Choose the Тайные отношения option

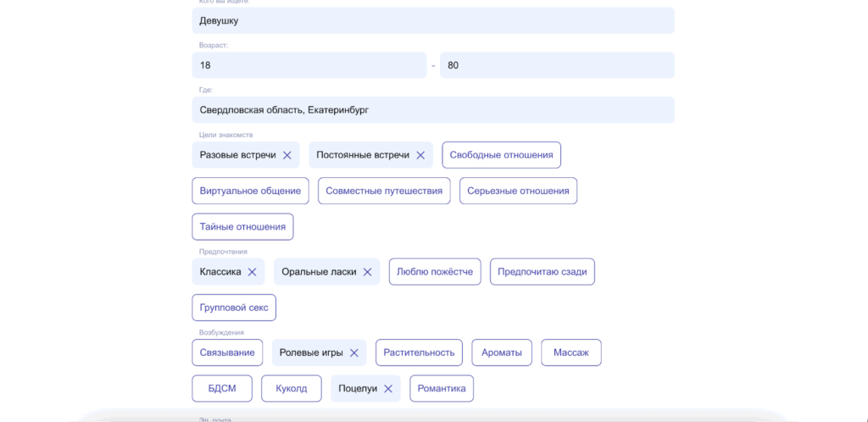tap(242, 227)
